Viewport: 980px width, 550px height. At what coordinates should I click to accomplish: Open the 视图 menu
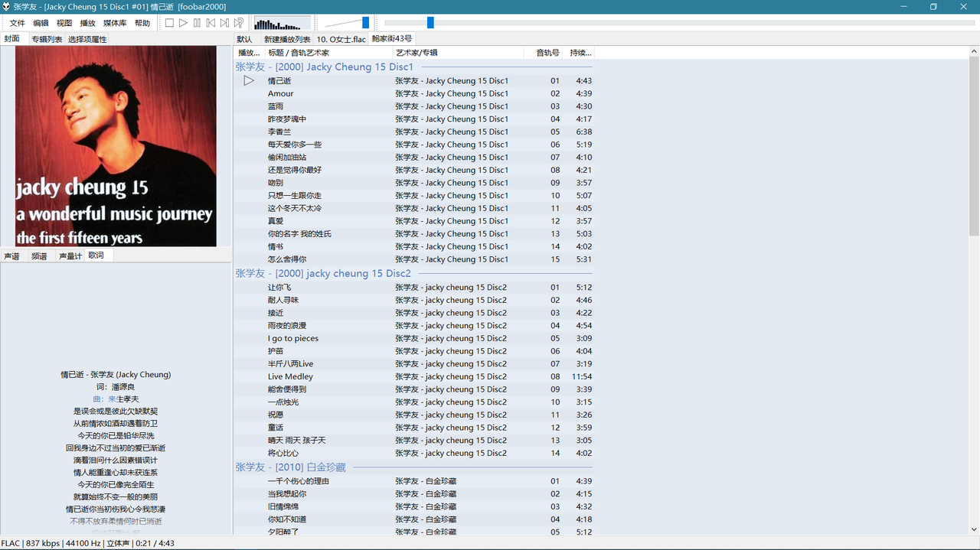pyautogui.click(x=64, y=24)
